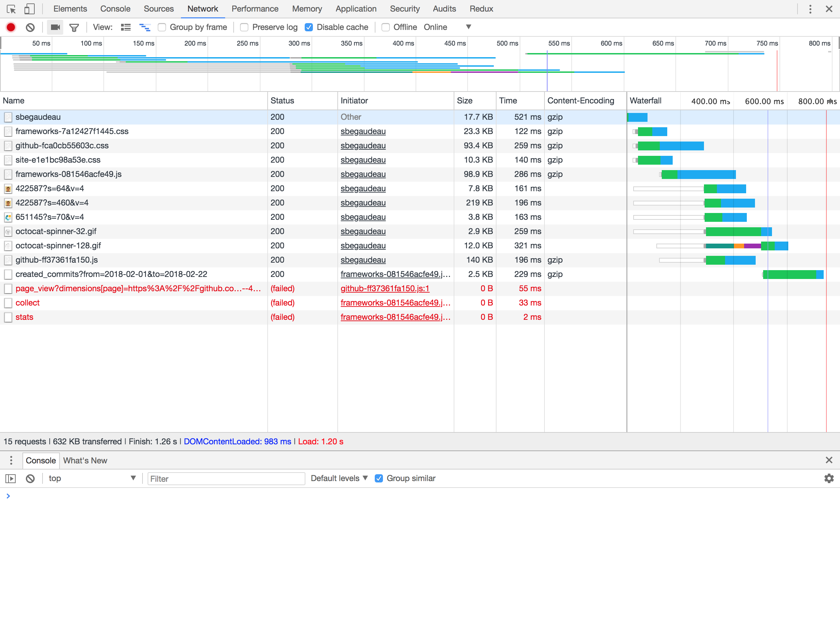Switch to the Console tab in main toolbar
The image size is (840, 642).
(x=115, y=9)
